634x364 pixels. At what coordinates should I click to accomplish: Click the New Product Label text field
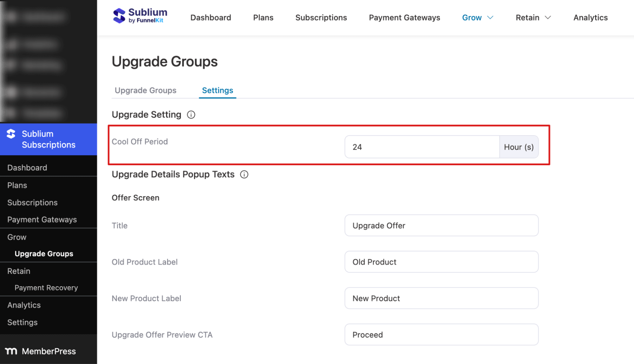click(441, 298)
